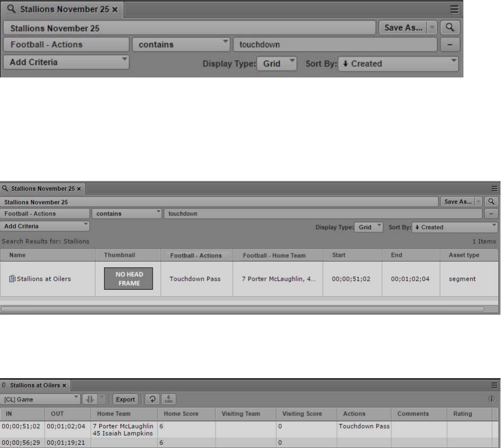Screen dimensions: 501x448
Task: Click the search name field in the top pane
Action: (x=190, y=28)
